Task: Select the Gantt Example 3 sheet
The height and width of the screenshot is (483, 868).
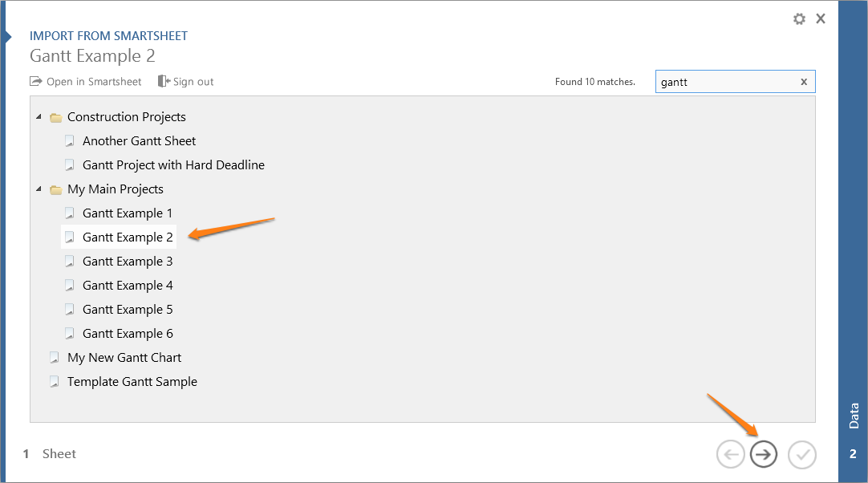Action: [x=128, y=262]
